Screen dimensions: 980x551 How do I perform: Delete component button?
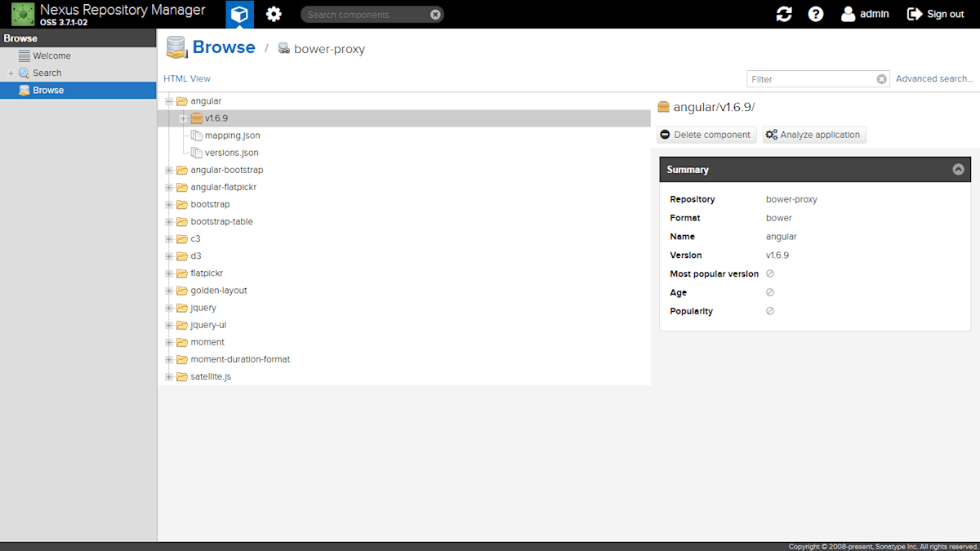(706, 135)
